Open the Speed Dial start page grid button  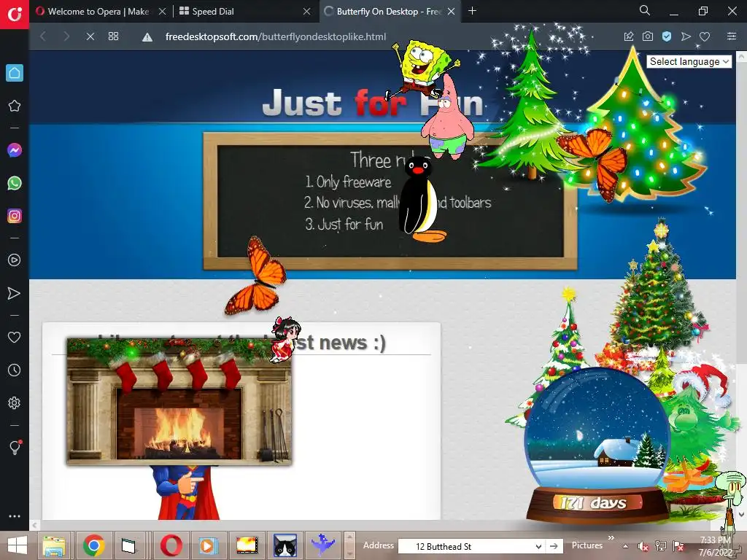coord(113,36)
